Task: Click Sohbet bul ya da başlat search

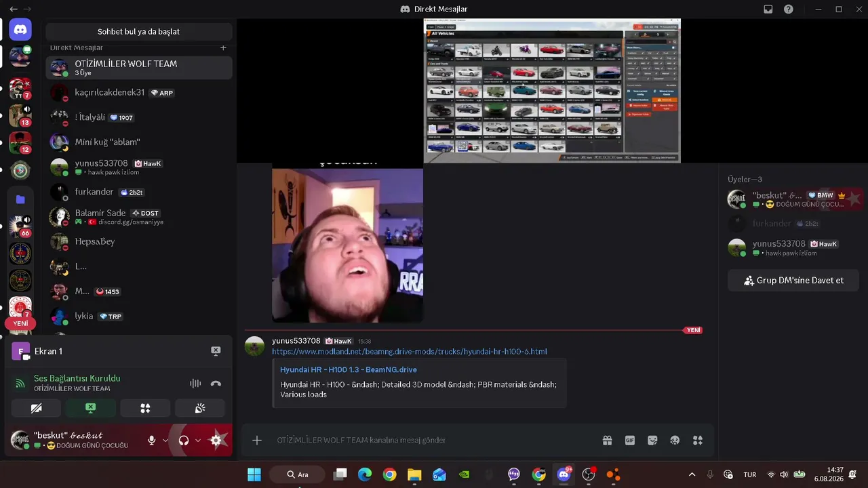Action: pos(139,32)
